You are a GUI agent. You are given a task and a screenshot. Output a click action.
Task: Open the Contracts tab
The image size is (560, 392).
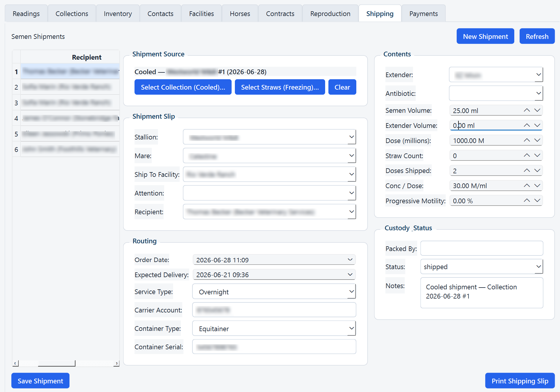pyautogui.click(x=280, y=14)
